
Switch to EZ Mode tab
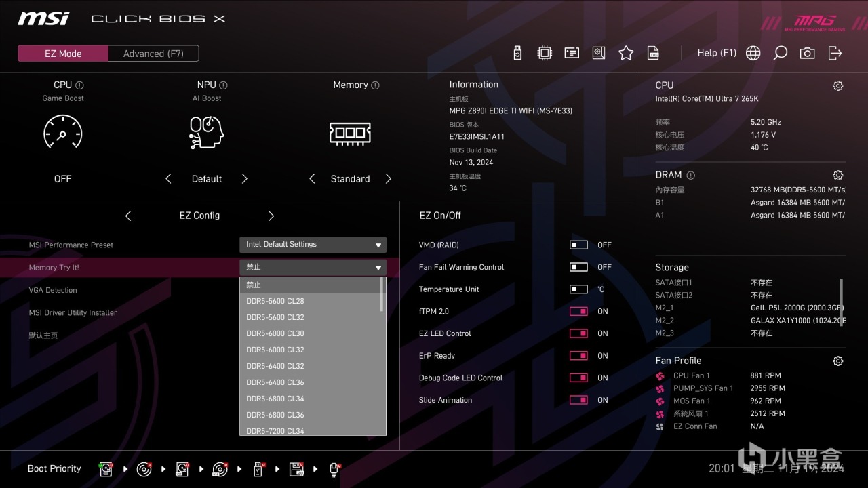[63, 54]
